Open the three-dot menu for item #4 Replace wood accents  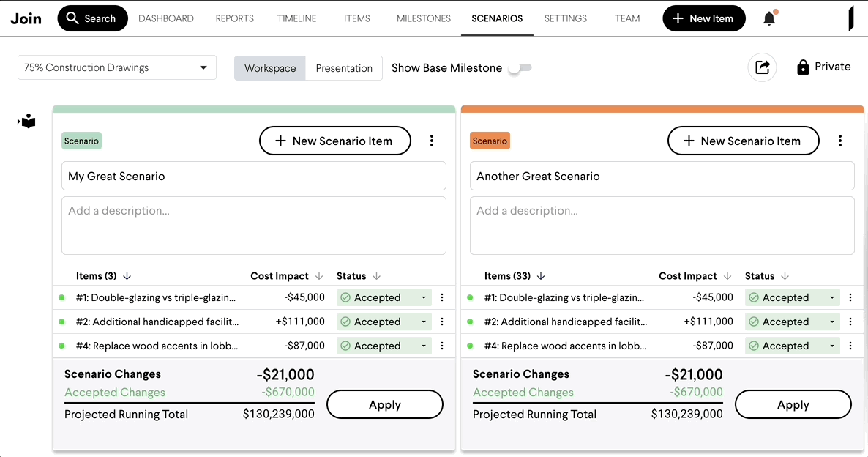[x=441, y=345]
